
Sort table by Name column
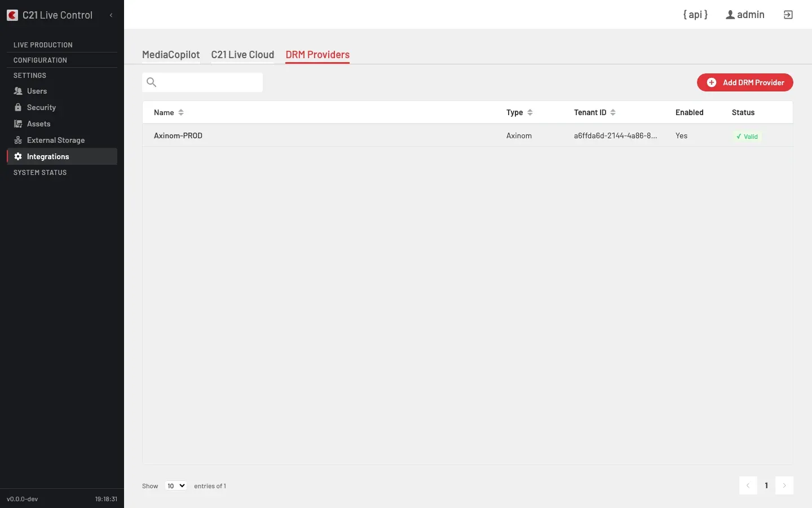click(169, 112)
